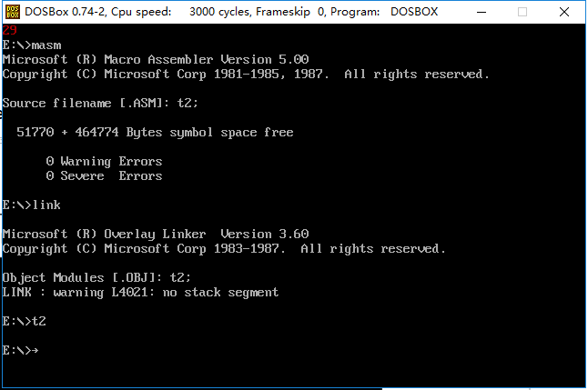Click 'Microsoft (R) Overlay Linker Version 3.60' line
The image size is (588, 390).
pos(156,235)
